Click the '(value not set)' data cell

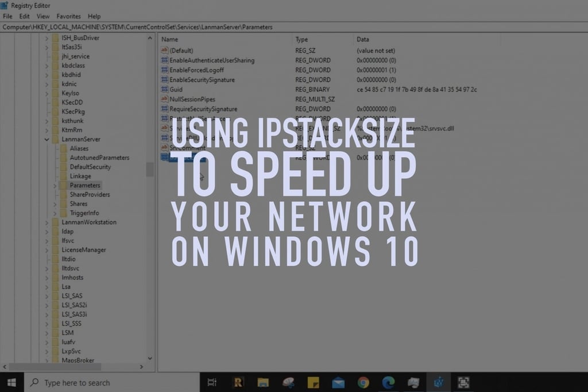point(376,51)
